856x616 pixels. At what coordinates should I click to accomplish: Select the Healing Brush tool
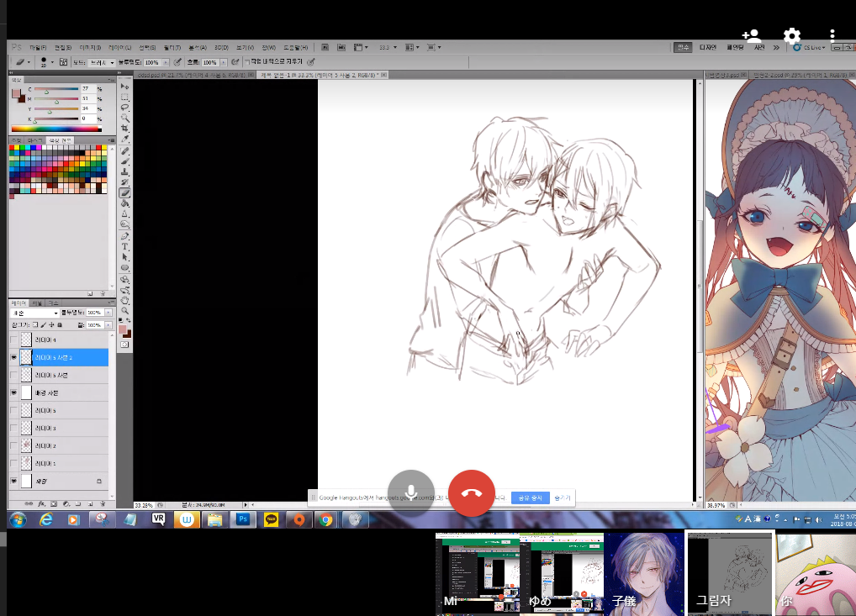point(125,151)
